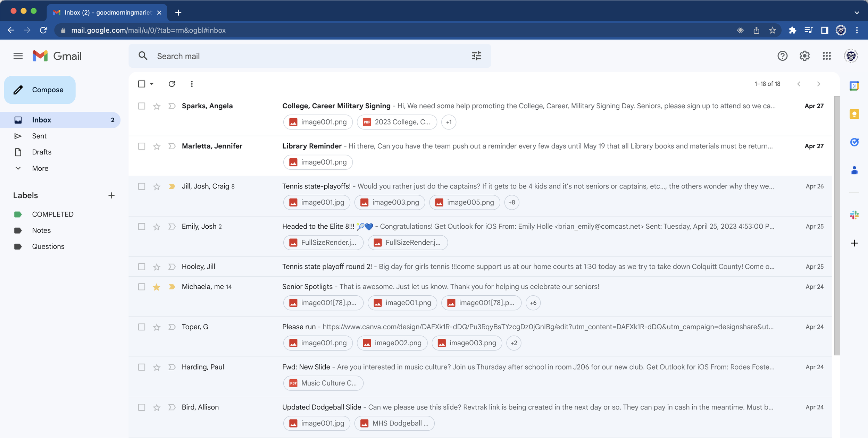Click the search magnifier icon
The image size is (868, 438).
click(143, 56)
